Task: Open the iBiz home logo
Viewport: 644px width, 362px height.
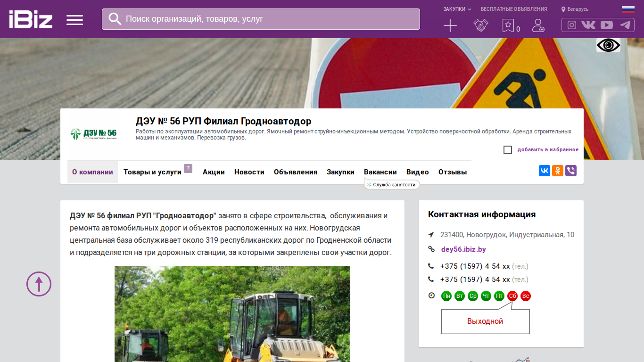Action: tap(31, 19)
